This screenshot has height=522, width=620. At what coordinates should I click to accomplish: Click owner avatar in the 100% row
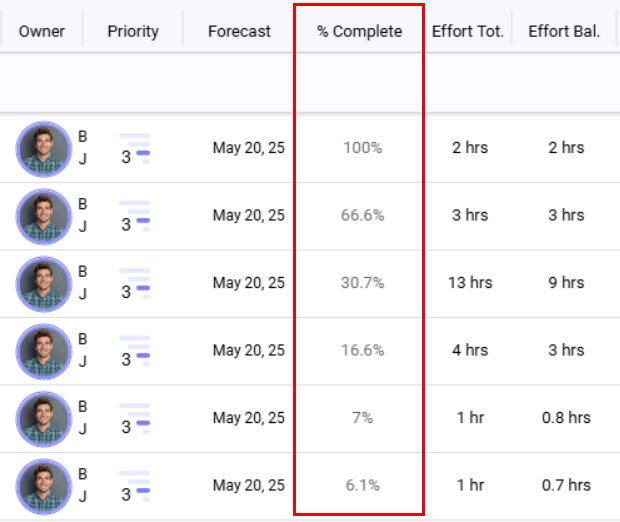(43, 149)
